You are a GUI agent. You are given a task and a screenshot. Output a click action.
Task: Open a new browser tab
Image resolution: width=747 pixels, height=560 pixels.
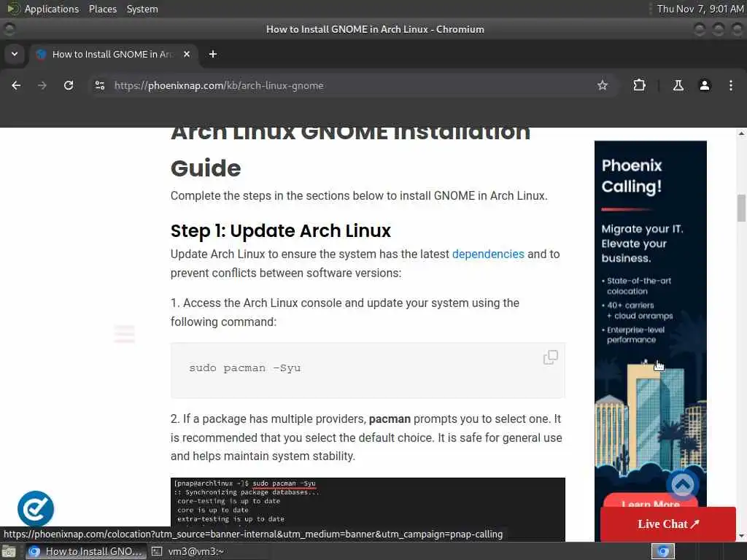(x=213, y=54)
